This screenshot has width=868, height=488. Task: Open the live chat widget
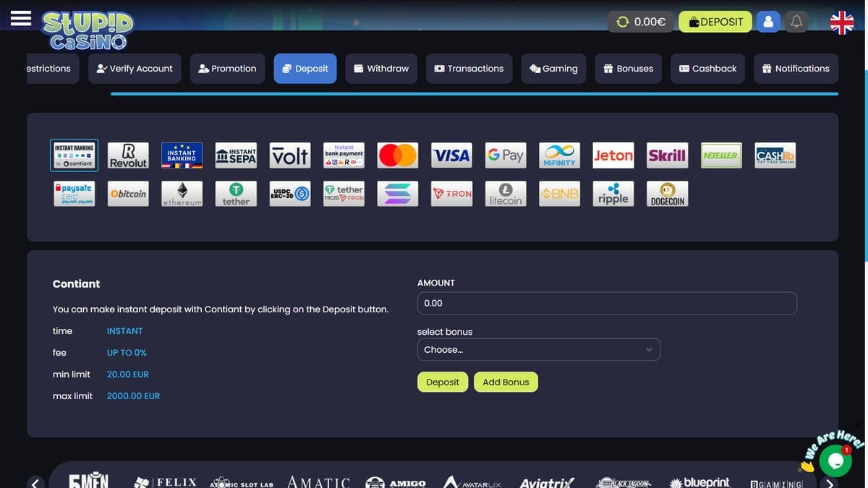tap(835, 461)
